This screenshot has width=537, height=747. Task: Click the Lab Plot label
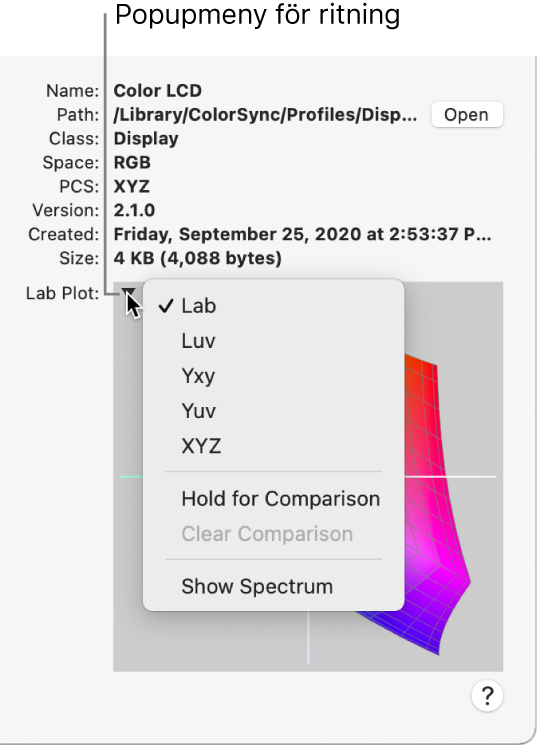click(62, 293)
